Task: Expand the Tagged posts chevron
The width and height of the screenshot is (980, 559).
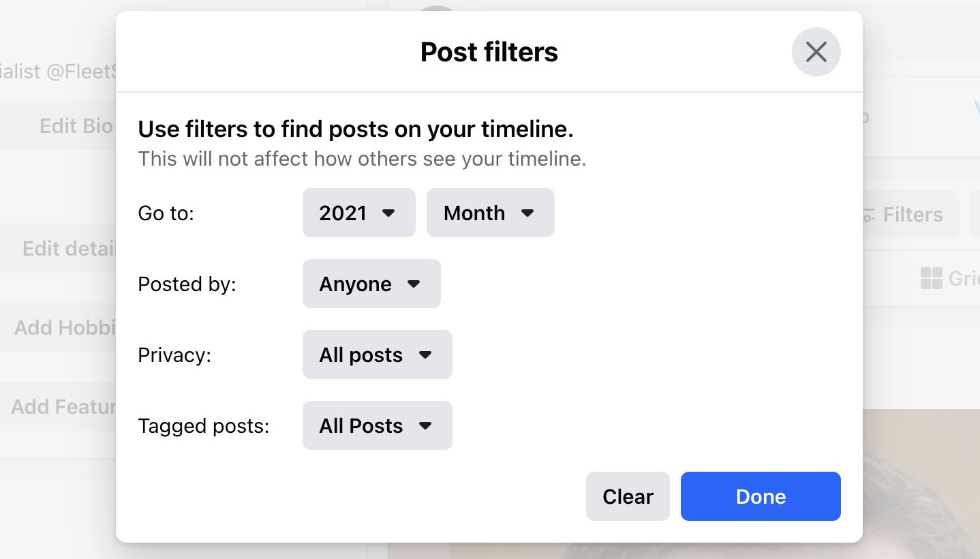Action: (x=426, y=425)
